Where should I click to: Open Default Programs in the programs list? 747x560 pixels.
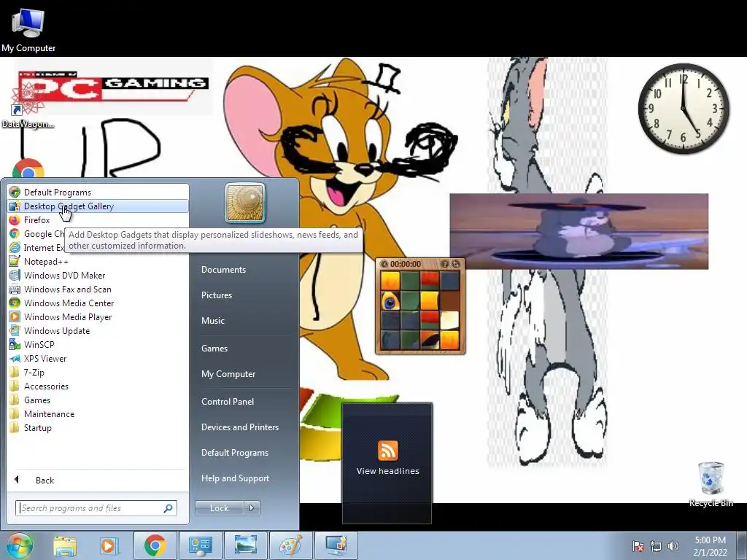98,192
